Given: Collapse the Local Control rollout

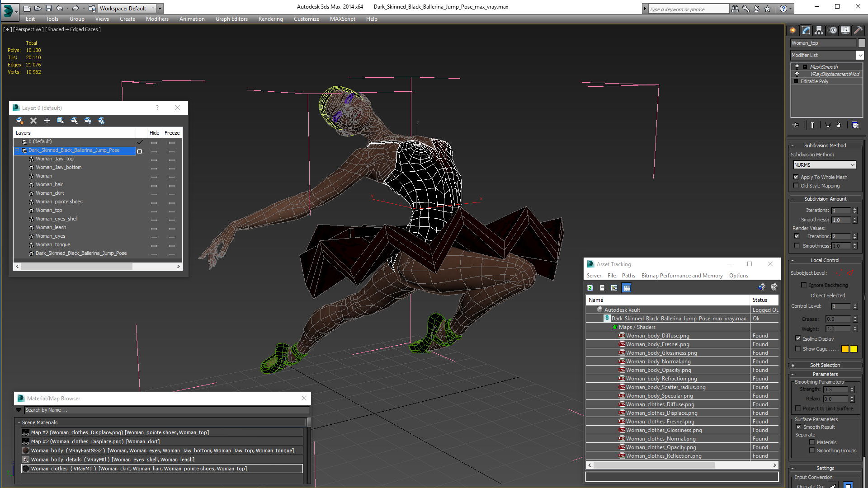Looking at the screenshot, I should coord(825,260).
